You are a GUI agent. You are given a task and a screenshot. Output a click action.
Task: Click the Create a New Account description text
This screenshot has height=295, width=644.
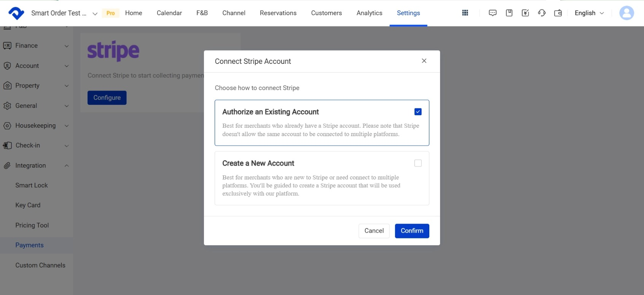311,186
